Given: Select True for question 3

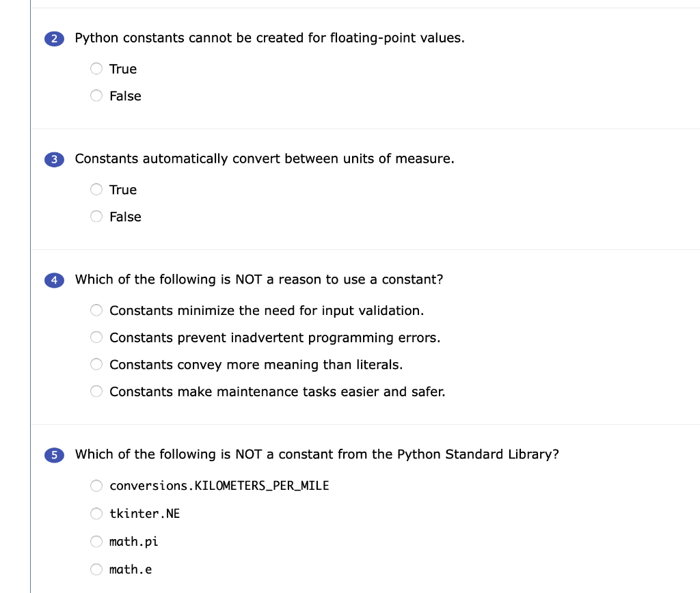Looking at the screenshot, I should (x=96, y=189).
